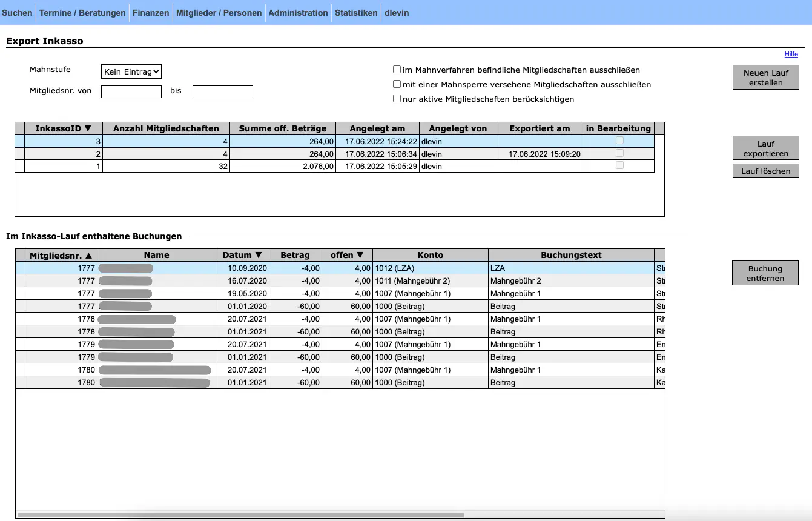Click the bookings table horizontal scrollbar
Screen dimensions: 812x521
[241, 515]
